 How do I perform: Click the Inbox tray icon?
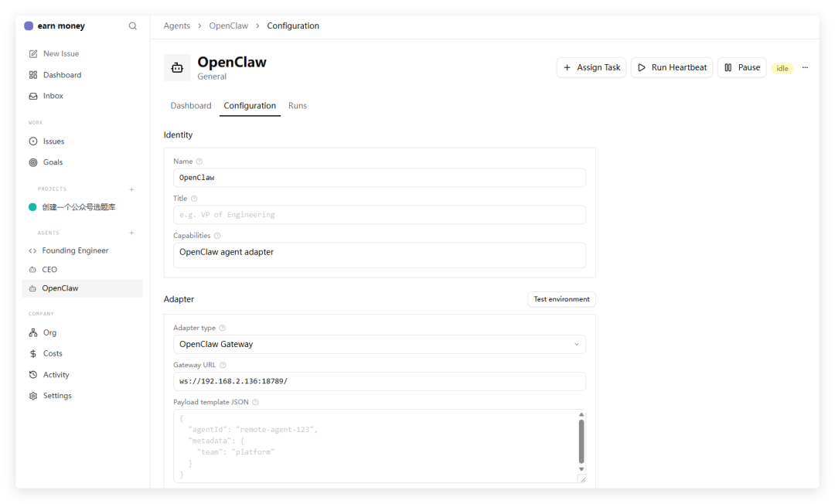click(33, 96)
